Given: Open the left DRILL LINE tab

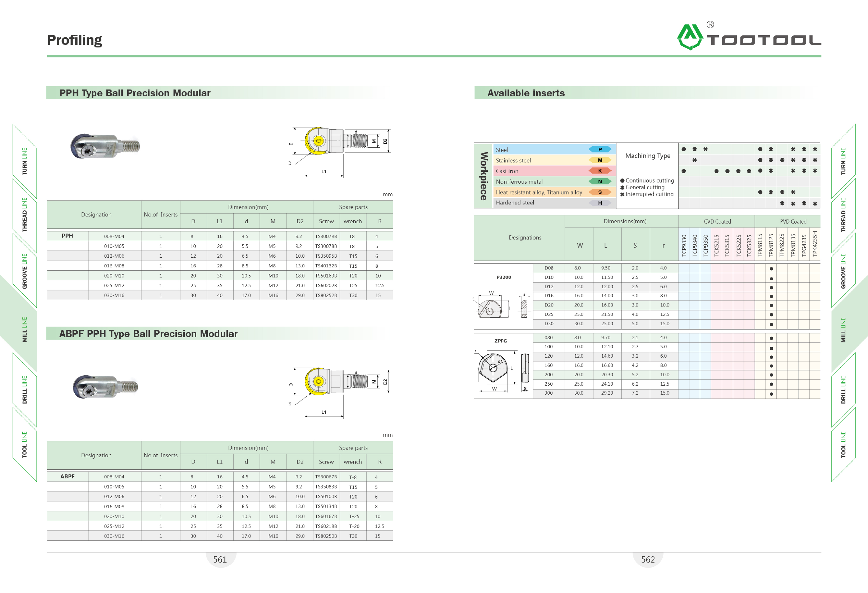Looking at the screenshot, I should pyautogui.click(x=25, y=390).
